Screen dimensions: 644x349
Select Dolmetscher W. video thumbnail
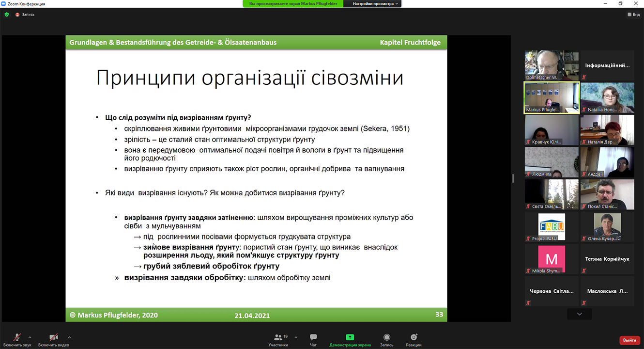pos(552,65)
